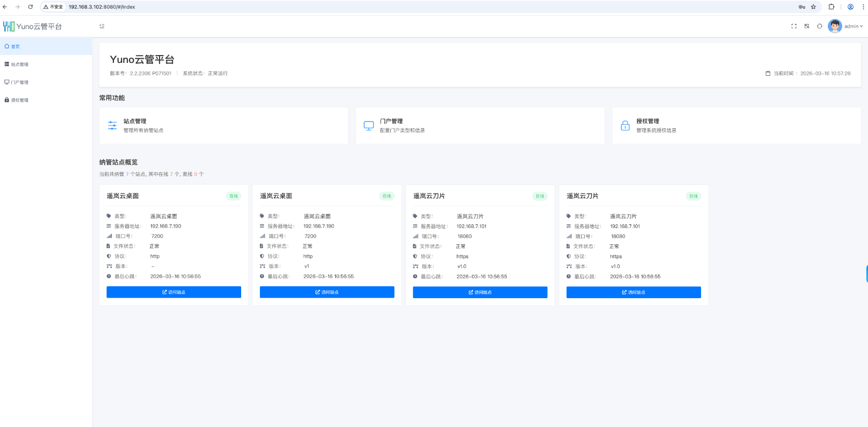This screenshot has width=868, height=427.
Task: Open the browser extensions puzzle icon
Action: pyautogui.click(x=832, y=7)
